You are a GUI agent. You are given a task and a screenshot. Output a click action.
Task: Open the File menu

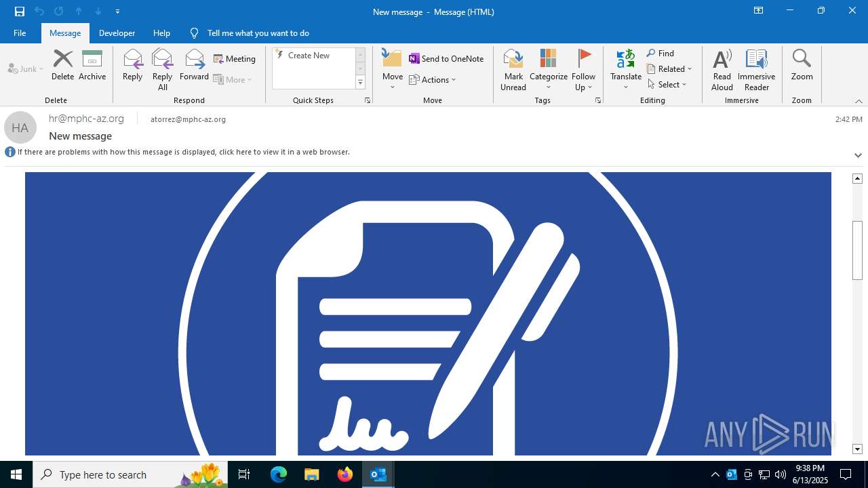click(20, 33)
